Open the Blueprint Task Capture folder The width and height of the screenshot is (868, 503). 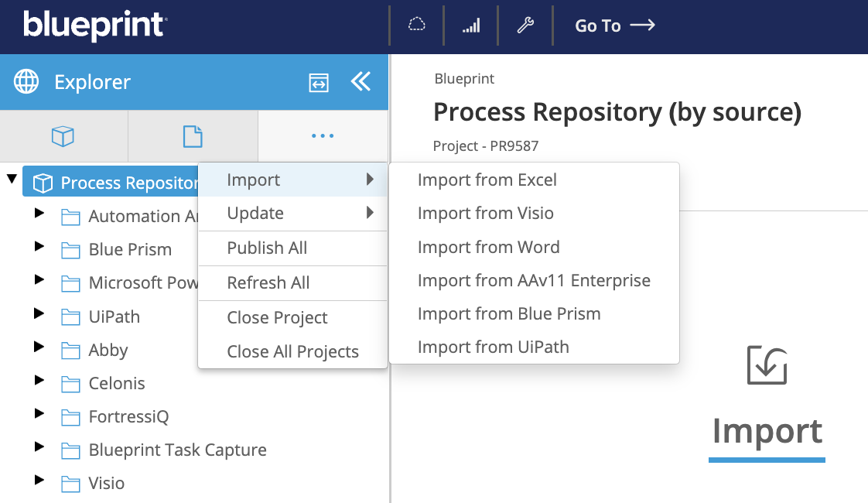(177, 450)
